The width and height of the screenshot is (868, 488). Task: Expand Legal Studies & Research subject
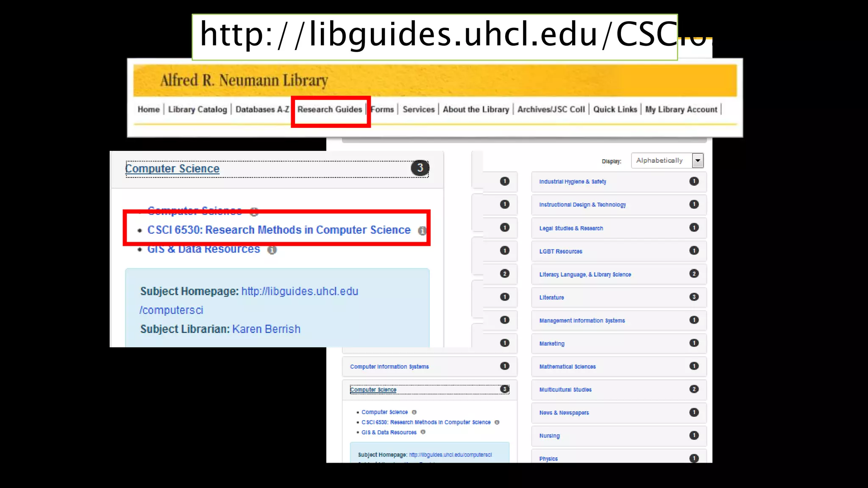619,228
